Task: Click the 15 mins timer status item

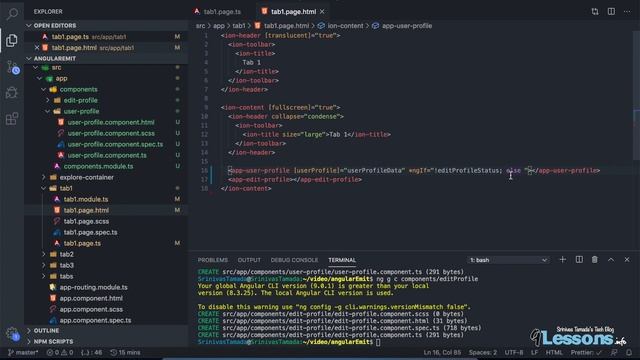Action: click(125, 352)
